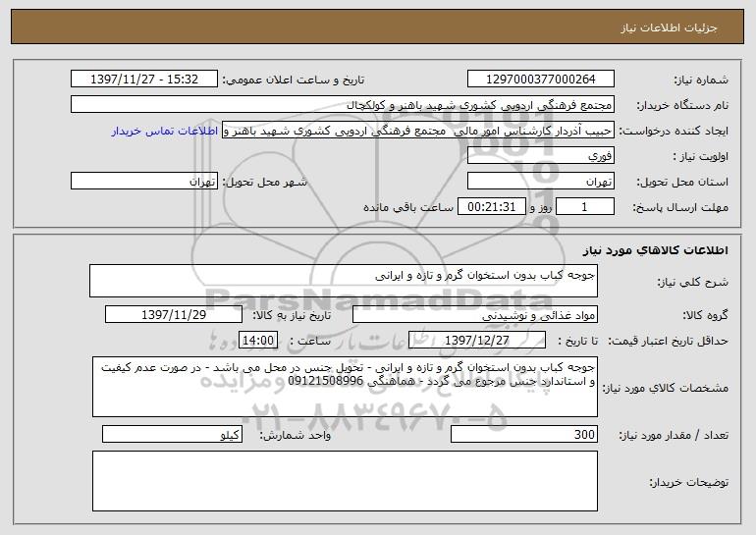Click the text ساعت باقی مانده
756x535 pixels.
(408, 207)
